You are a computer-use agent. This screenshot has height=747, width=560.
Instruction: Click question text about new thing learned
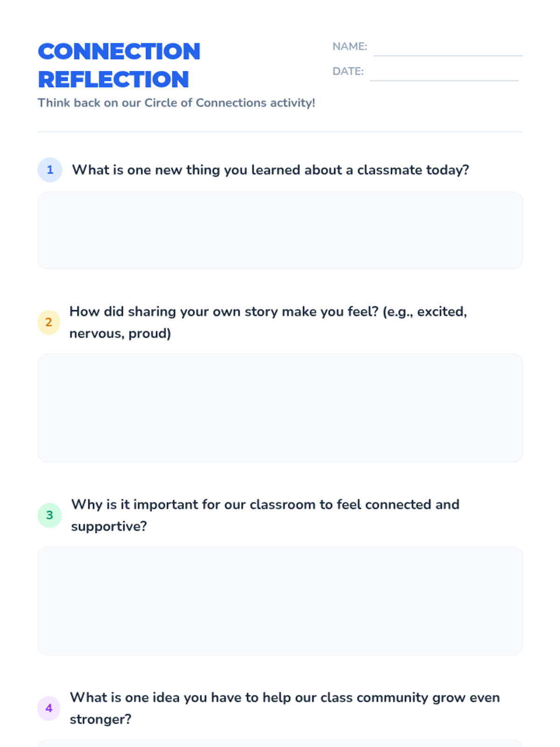coord(271,170)
